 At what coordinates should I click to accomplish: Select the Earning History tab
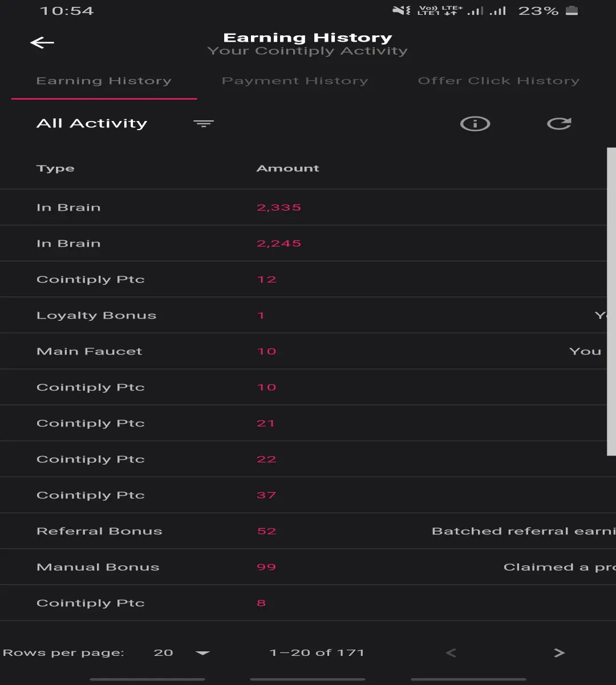click(x=104, y=81)
